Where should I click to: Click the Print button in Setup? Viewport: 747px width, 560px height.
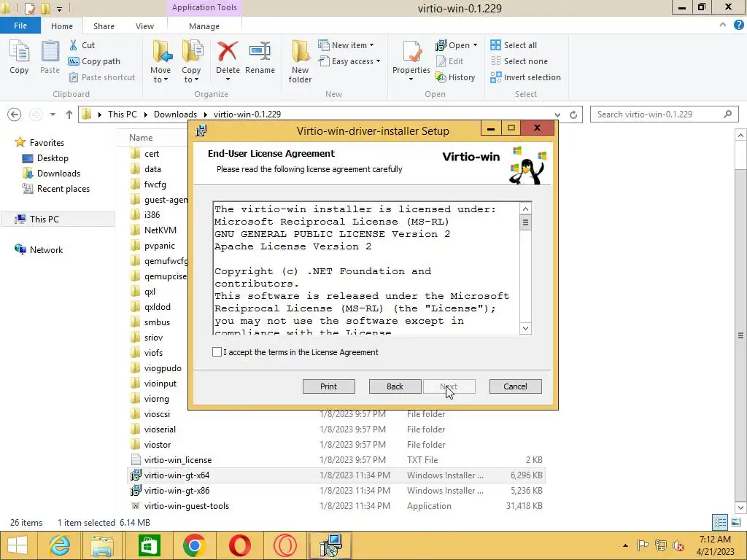(x=329, y=386)
